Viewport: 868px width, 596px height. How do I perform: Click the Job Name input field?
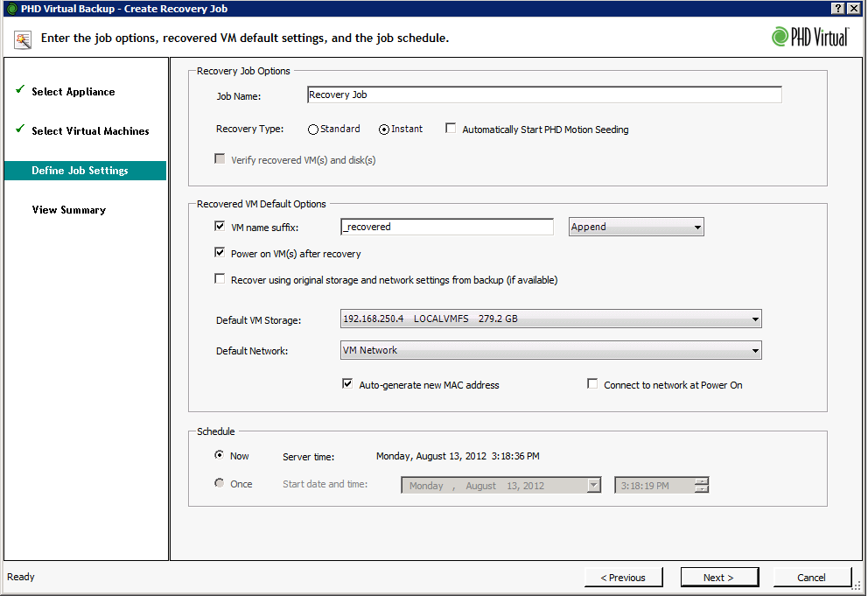[x=544, y=95]
